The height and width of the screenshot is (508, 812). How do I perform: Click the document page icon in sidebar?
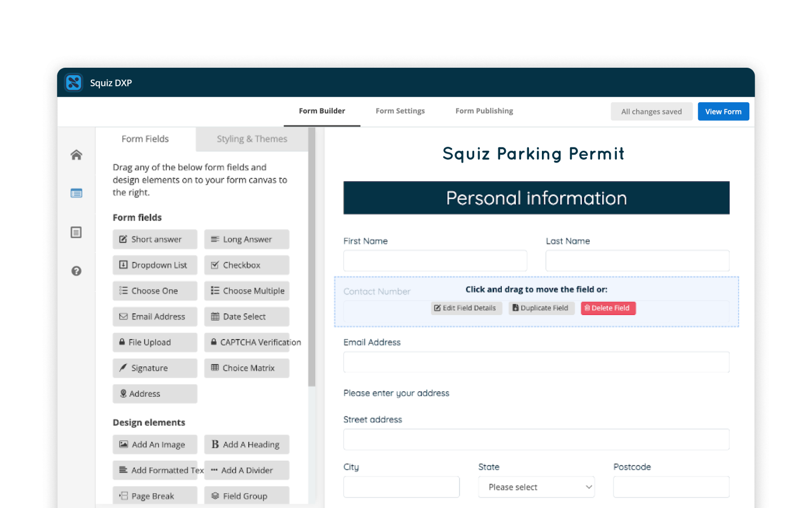tap(76, 233)
